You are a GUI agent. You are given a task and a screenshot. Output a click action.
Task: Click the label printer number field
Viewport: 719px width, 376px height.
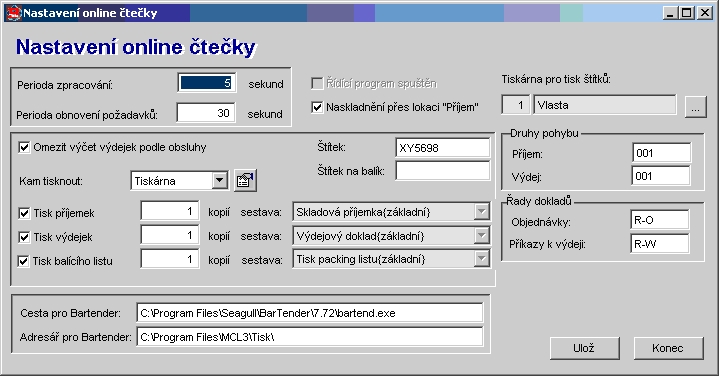coord(516,105)
